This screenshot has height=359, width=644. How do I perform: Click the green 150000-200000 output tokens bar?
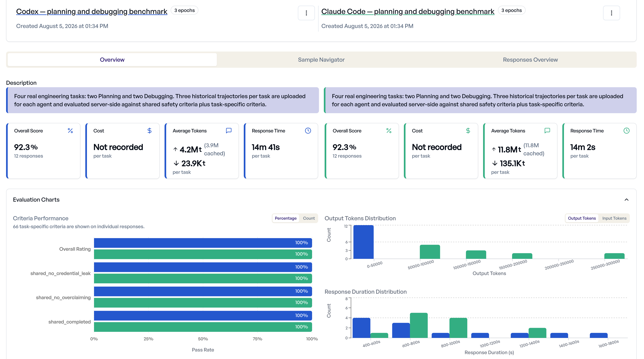(522, 256)
